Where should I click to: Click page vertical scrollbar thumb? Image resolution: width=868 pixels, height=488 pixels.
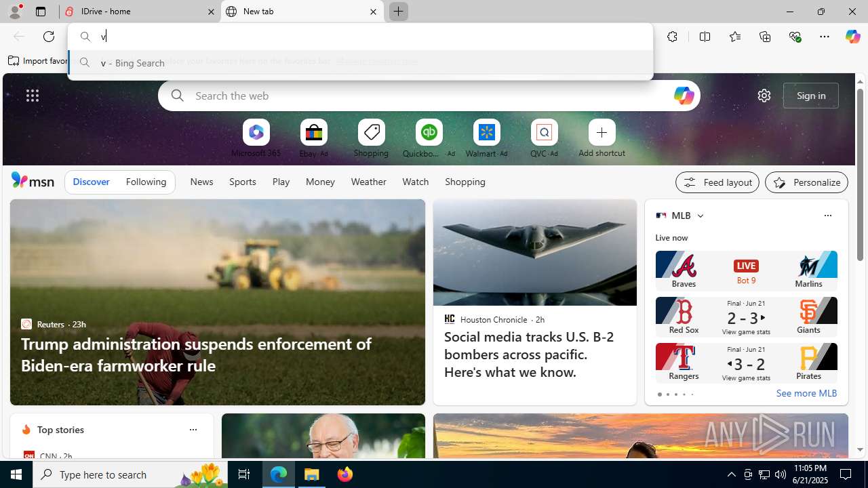860,174
